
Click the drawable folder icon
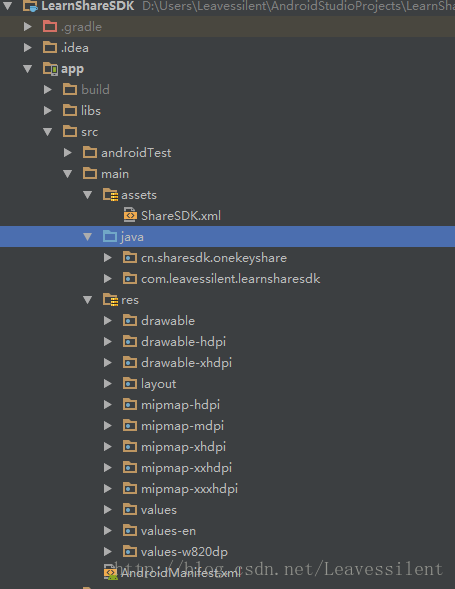pyautogui.click(x=130, y=320)
